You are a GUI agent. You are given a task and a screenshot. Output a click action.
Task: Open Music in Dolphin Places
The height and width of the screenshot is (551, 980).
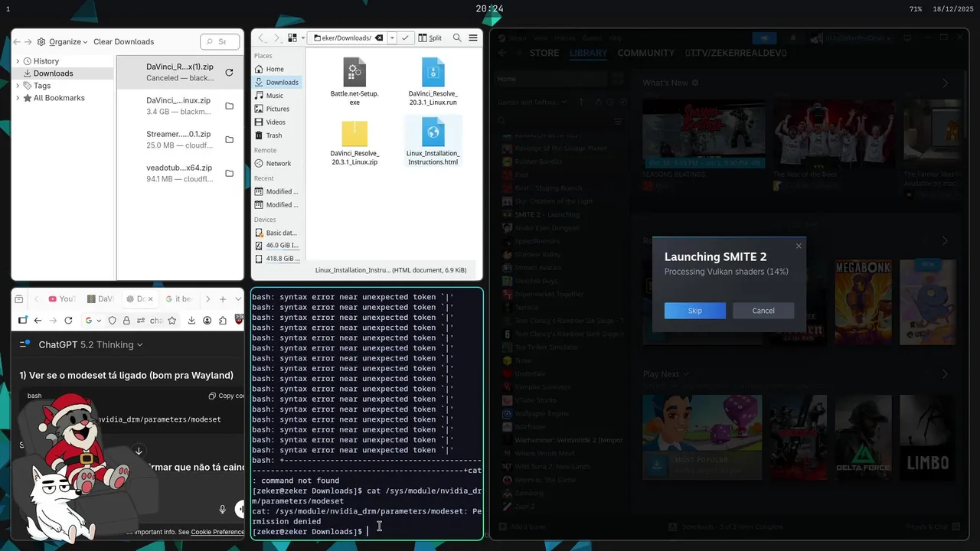click(x=279, y=96)
